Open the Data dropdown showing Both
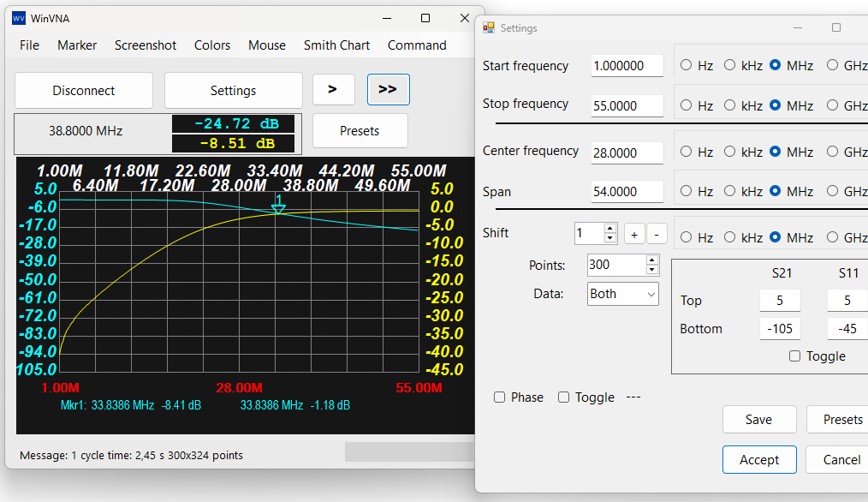The image size is (868, 502). (x=622, y=293)
